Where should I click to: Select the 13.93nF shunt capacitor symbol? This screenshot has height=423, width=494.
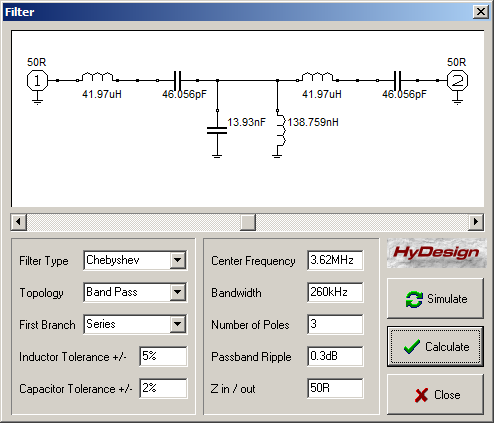pos(217,130)
